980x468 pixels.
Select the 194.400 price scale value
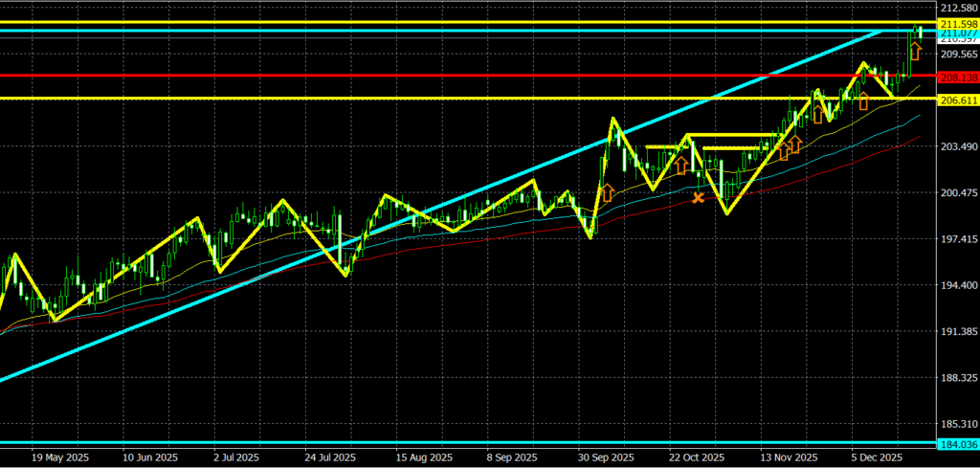click(958, 286)
